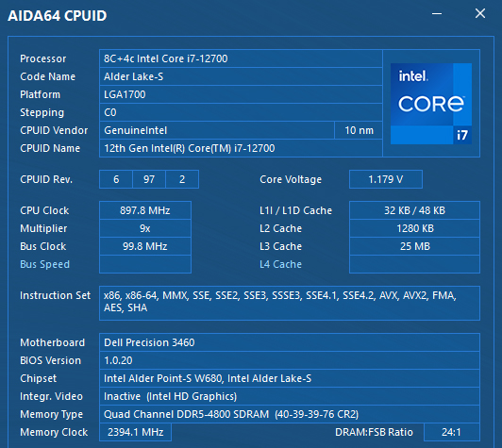The height and width of the screenshot is (448, 502).
Task: Click the Instruction Set label
Action: click(x=55, y=295)
